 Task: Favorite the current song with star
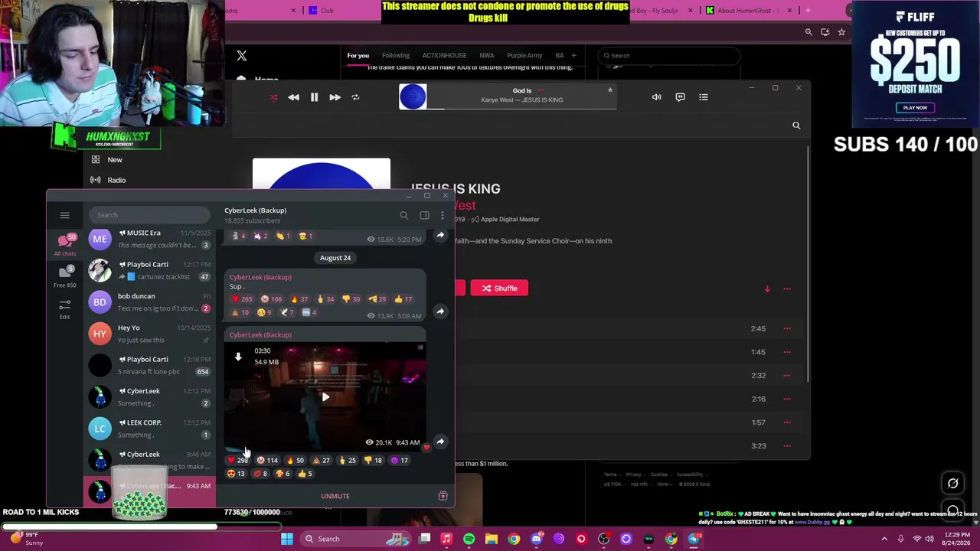610,90
